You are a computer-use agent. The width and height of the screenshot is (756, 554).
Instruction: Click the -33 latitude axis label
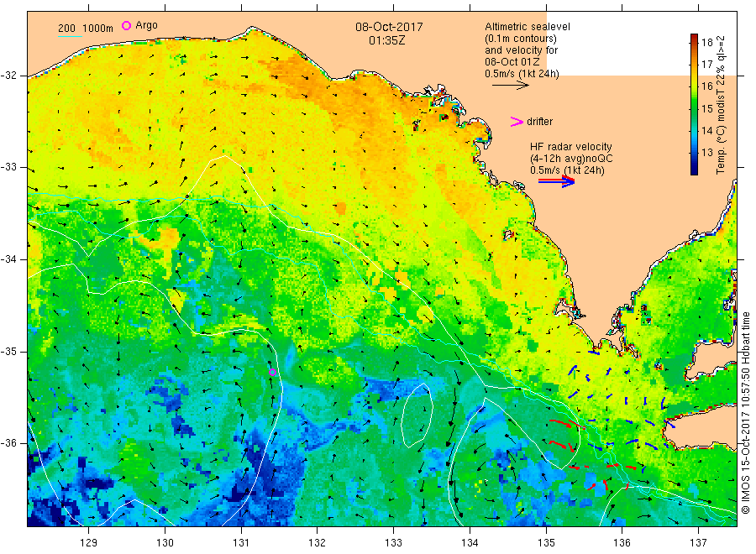pyautogui.click(x=8, y=167)
